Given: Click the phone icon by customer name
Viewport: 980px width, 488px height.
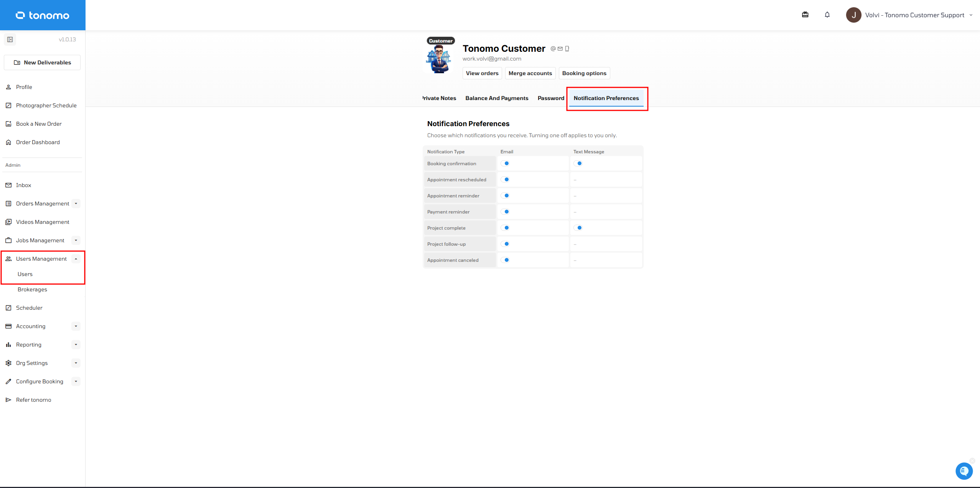Looking at the screenshot, I should pos(567,49).
